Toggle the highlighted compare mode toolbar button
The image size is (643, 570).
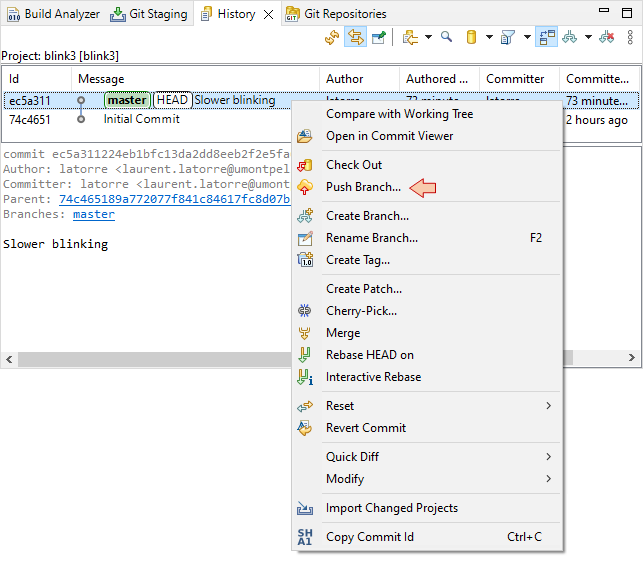pyautogui.click(x=547, y=38)
